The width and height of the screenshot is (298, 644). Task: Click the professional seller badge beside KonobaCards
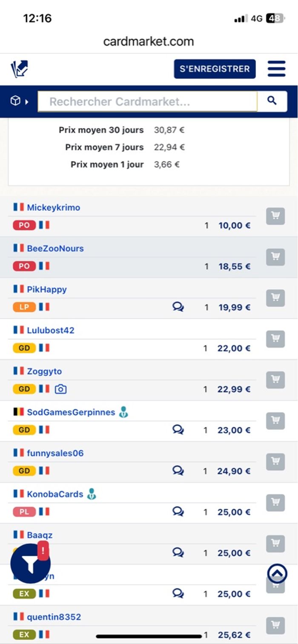pos(92,494)
